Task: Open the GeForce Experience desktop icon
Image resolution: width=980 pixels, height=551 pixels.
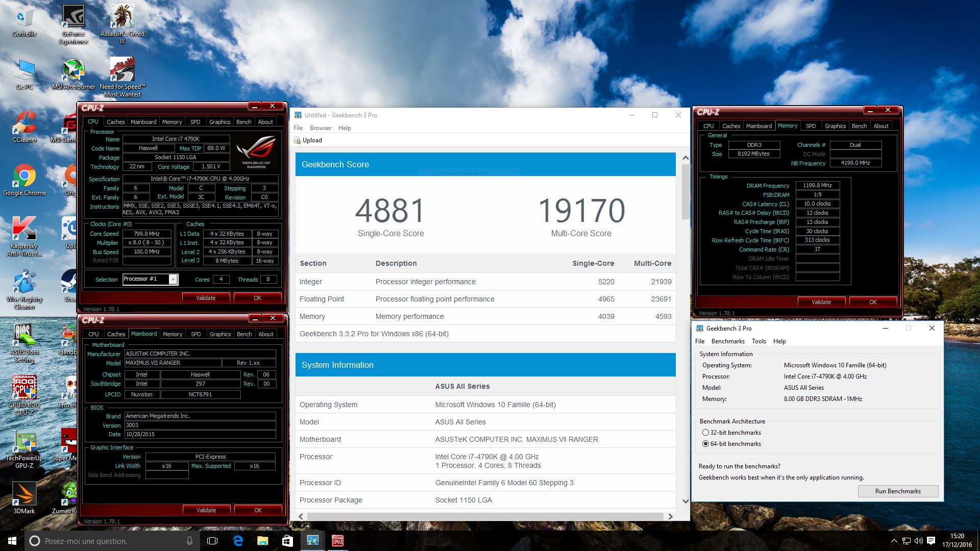Action: [73, 24]
